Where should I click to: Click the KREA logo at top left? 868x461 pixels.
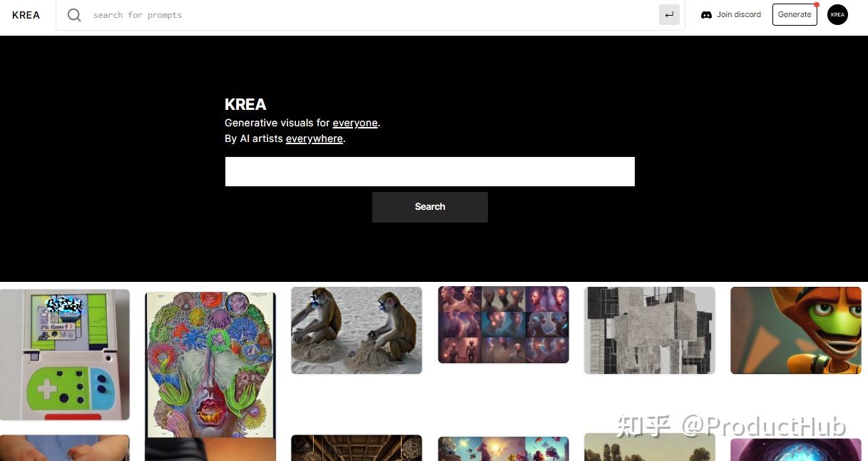26,15
